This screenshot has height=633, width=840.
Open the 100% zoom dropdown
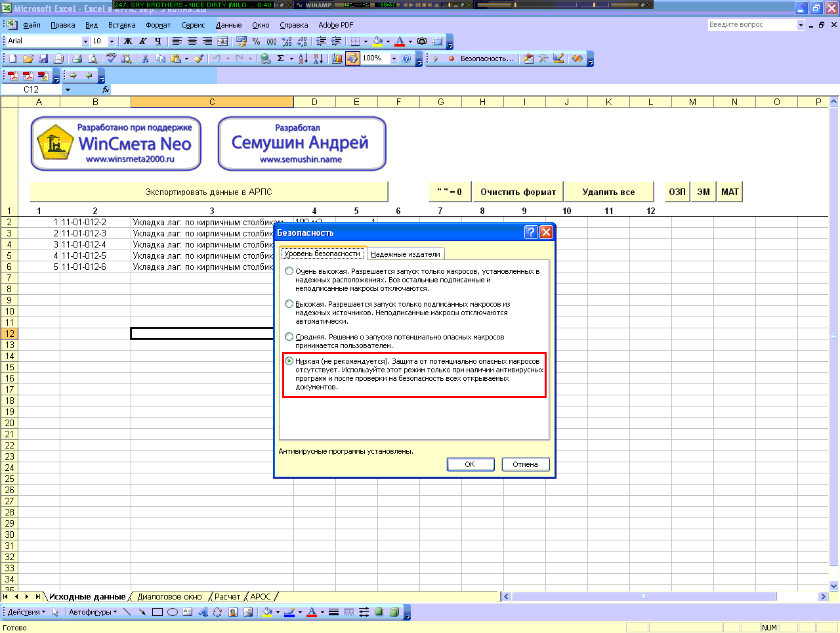tap(394, 58)
